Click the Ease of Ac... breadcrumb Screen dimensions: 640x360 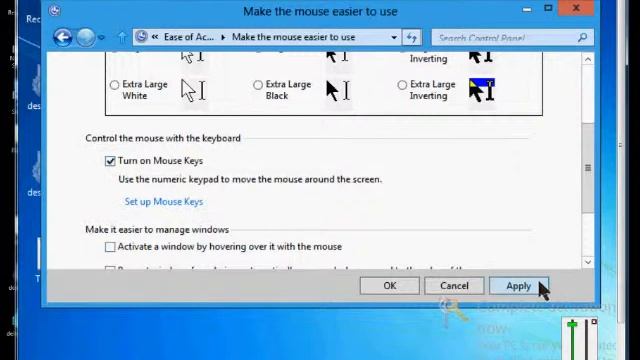(x=189, y=37)
